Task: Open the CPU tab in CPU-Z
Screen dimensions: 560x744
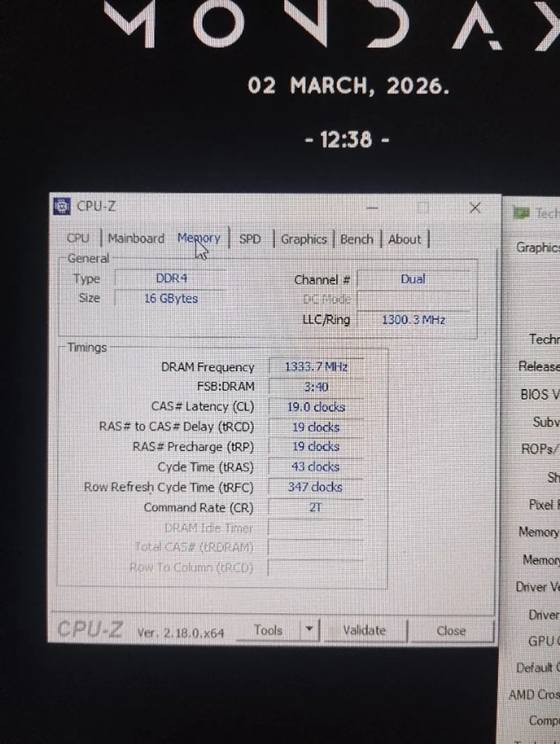Action: [78, 238]
